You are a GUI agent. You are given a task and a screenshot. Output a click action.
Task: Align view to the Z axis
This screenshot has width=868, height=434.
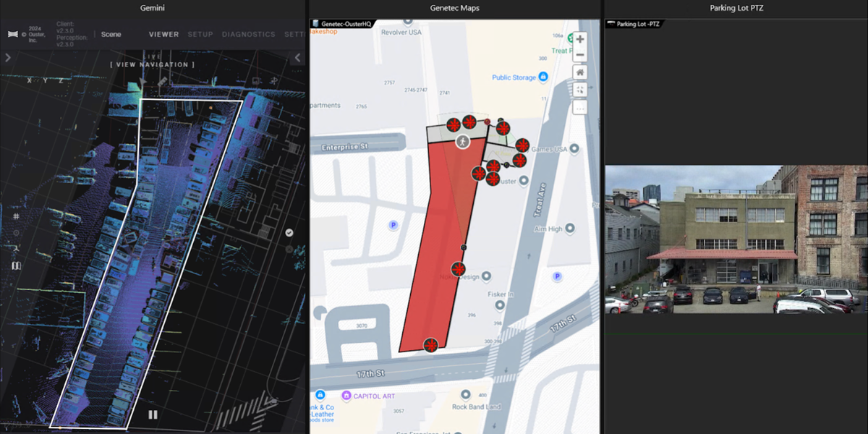[60, 80]
